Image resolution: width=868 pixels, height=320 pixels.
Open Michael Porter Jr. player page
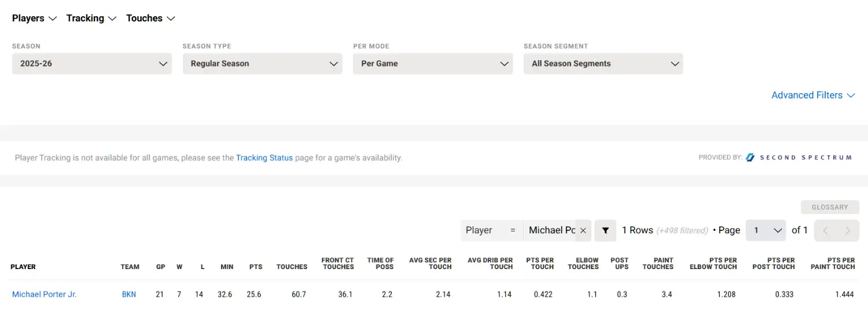45,295
